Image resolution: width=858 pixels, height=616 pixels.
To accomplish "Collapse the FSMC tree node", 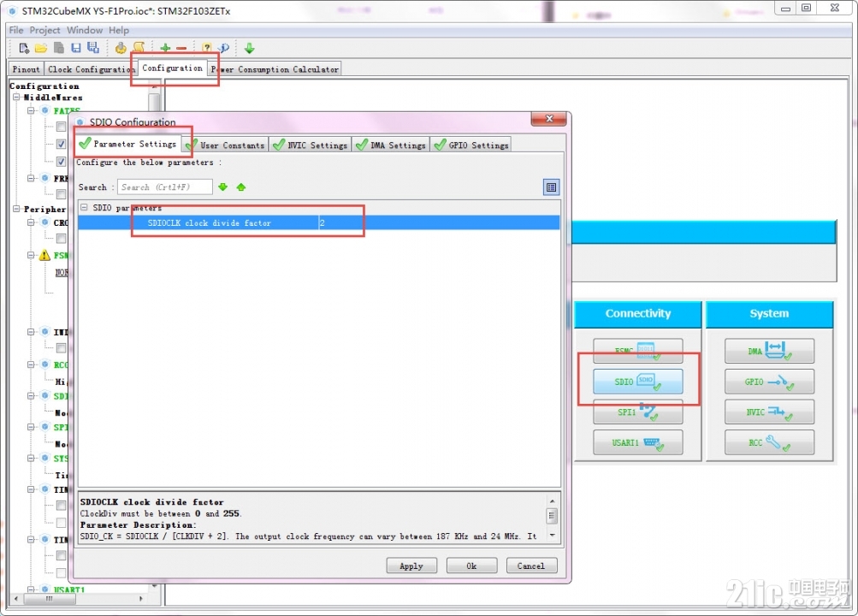I will [31, 255].
